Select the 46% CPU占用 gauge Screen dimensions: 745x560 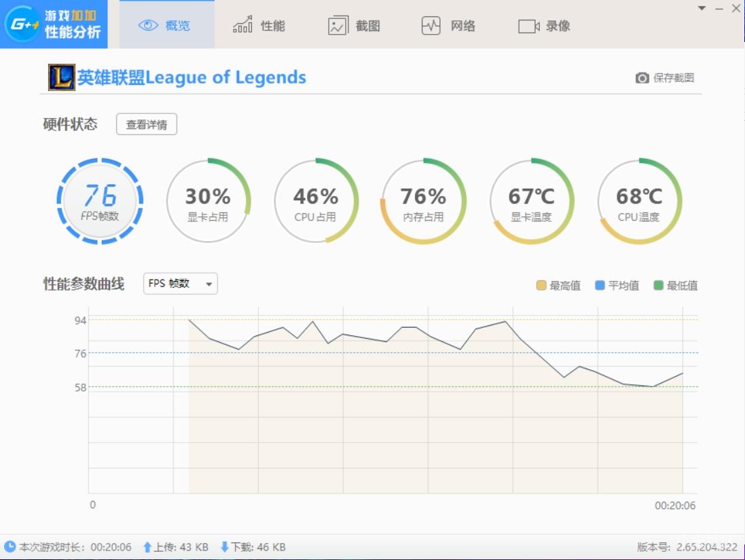click(x=316, y=202)
